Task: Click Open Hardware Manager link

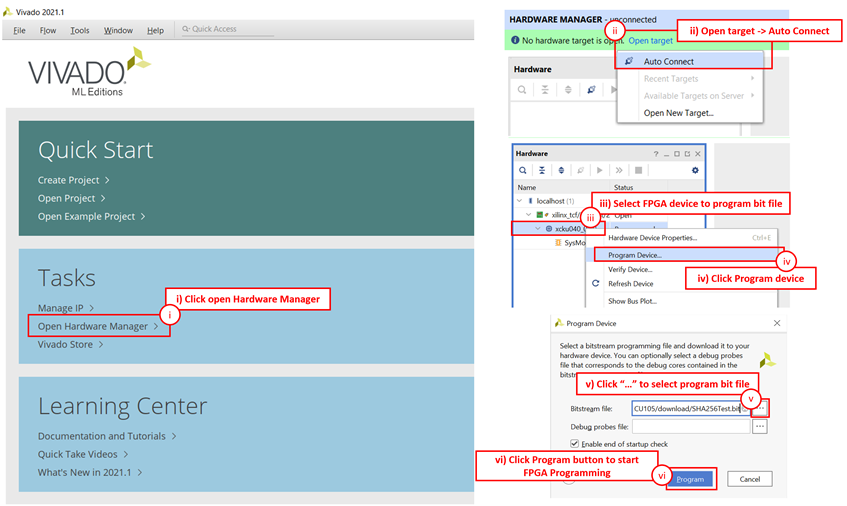Action: click(98, 326)
